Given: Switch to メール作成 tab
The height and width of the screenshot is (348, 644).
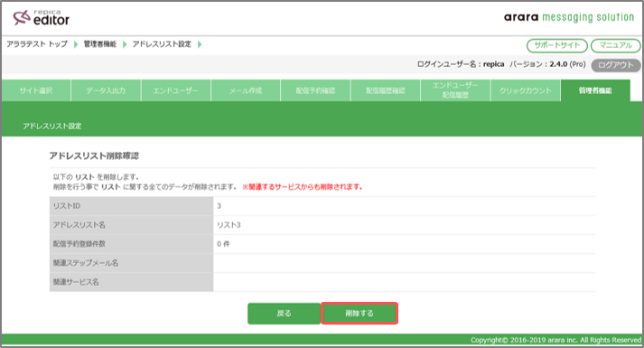Looking at the screenshot, I should click(246, 90).
